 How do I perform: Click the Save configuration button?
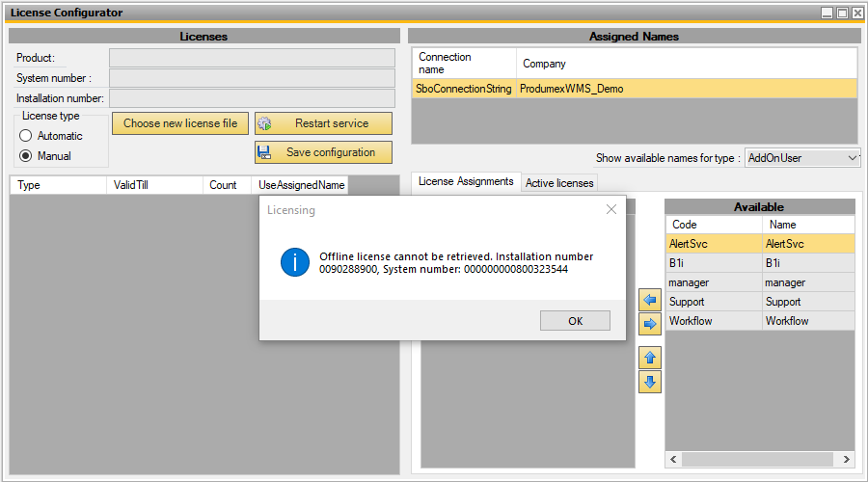pyautogui.click(x=323, y=152)
